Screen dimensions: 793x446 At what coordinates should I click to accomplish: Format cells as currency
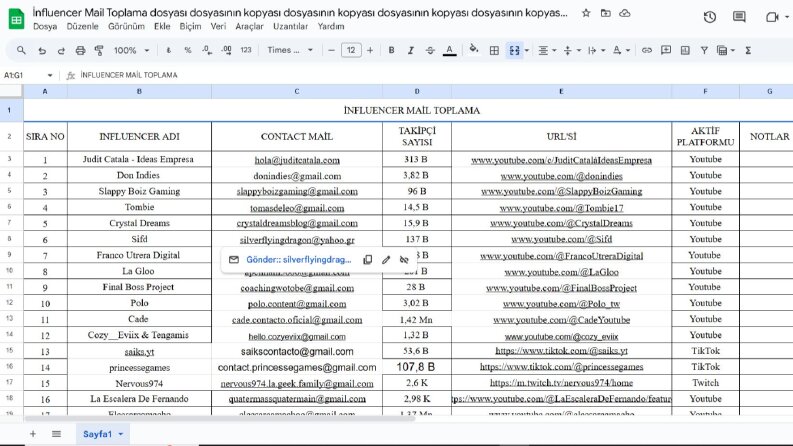168,50
